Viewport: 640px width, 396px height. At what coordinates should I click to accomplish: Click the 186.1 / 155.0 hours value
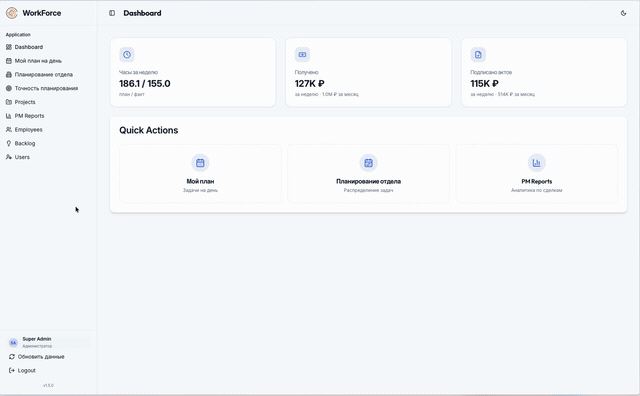(x=144, y=84)
